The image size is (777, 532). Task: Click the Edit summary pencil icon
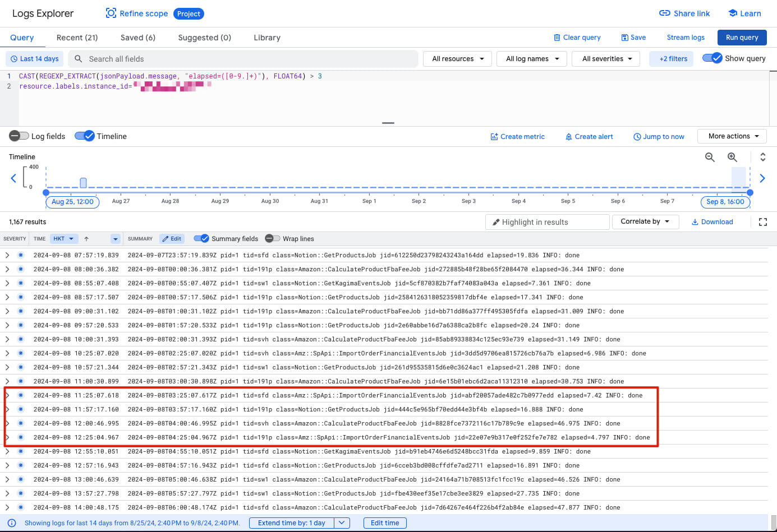(x=165, y=239)
